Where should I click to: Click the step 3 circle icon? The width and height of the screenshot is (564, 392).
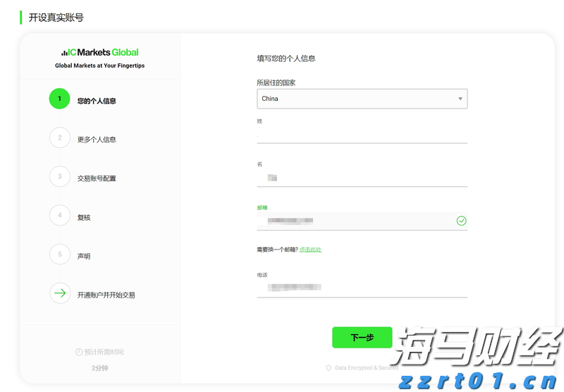(60, 177)
